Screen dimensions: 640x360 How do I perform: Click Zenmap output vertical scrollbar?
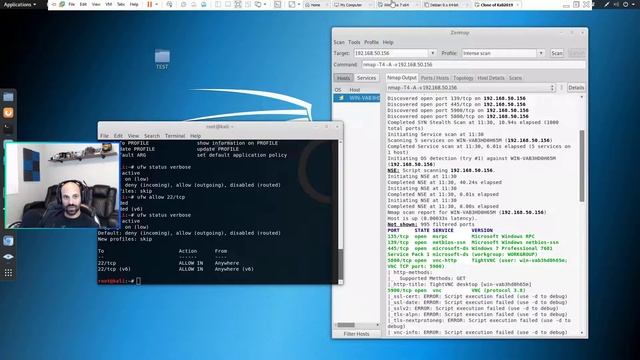tap(582, 165)
